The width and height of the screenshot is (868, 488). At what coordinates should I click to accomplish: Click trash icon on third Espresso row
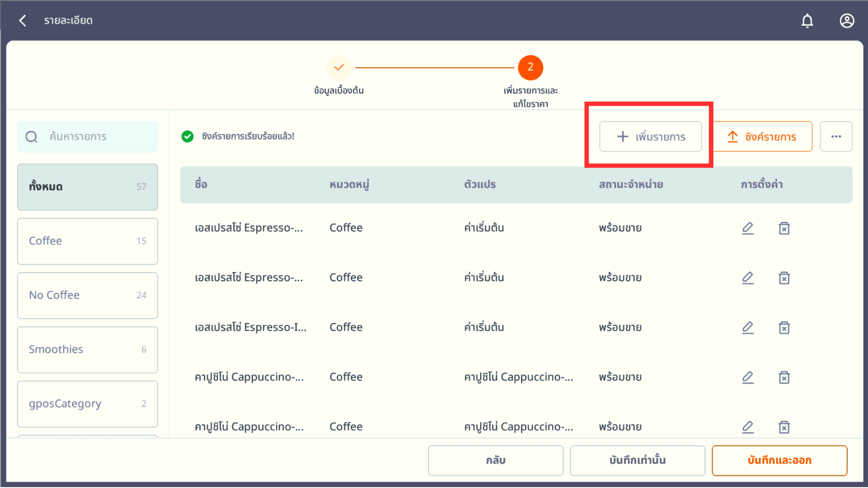pyautogui.click(x=784, y=328)
